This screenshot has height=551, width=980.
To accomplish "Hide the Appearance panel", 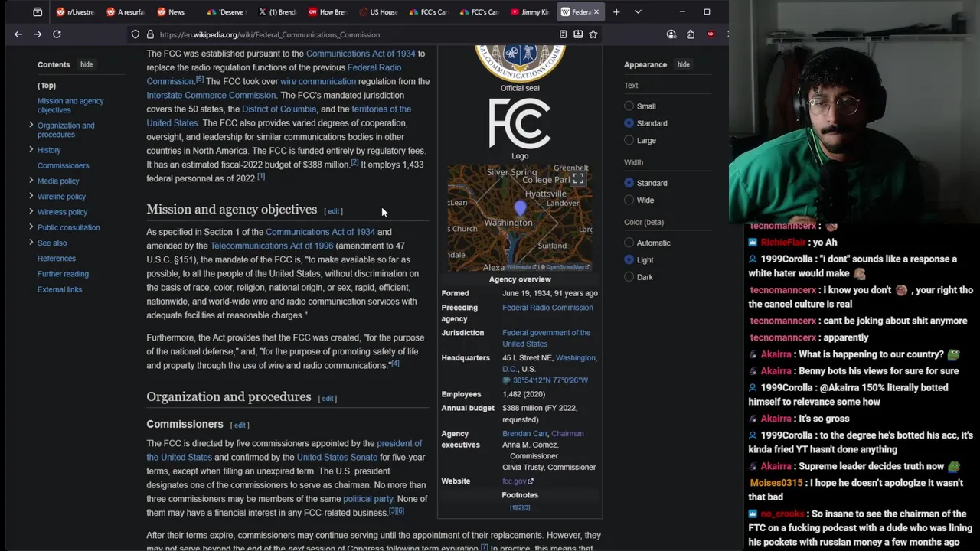I will (683, 64).
